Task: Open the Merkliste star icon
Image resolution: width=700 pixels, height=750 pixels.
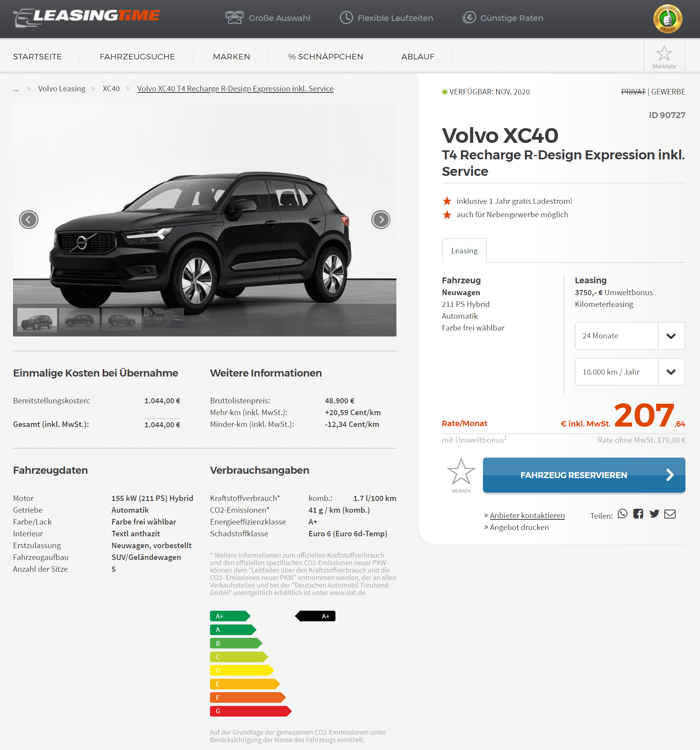Action: [x=664, y=54]
